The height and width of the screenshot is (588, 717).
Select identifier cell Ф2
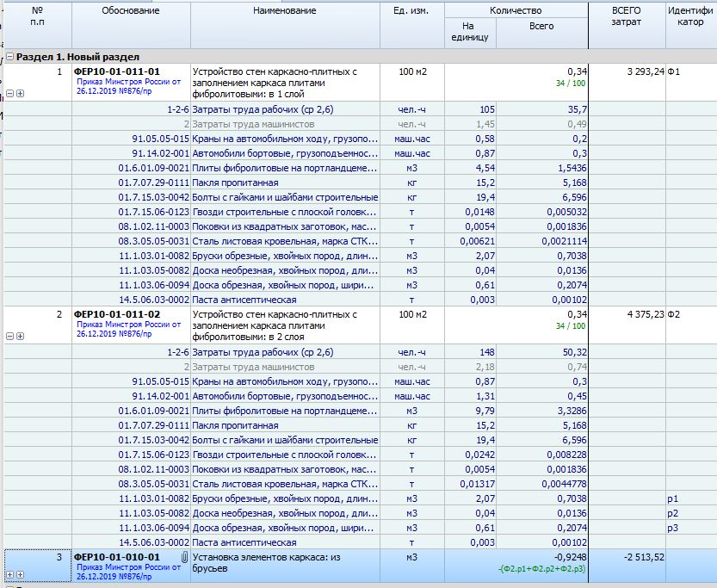[674, 314]
